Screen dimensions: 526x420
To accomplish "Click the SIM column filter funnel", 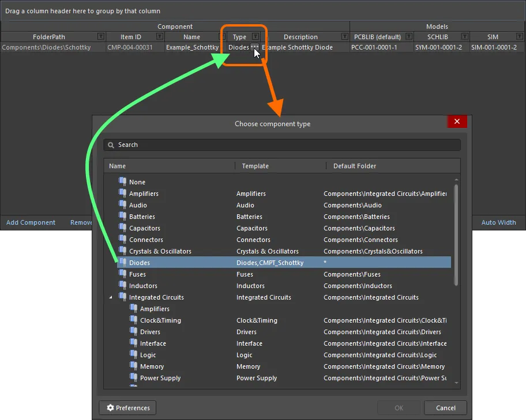I will coord(521,36).
